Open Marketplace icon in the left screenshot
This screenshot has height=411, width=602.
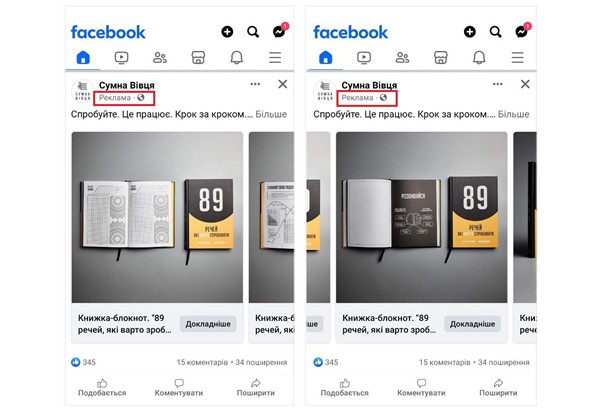198,58
